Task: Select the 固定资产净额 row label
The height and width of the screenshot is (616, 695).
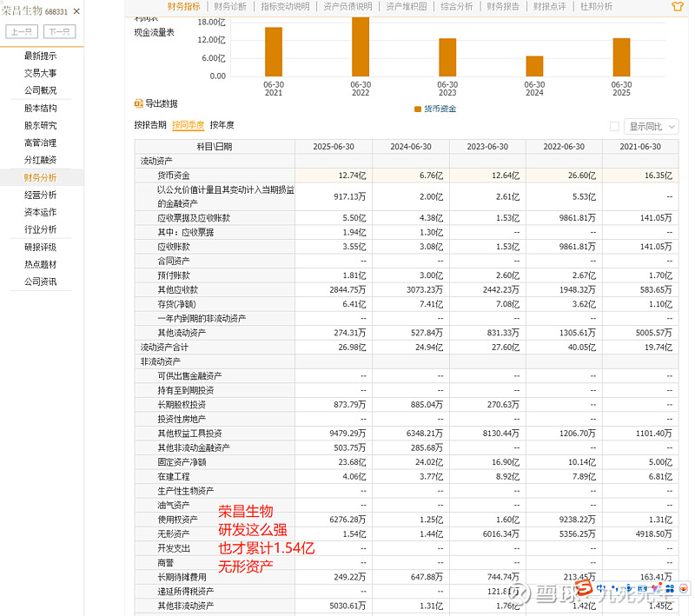Action: pyautogui.click(x=182, y=462)
